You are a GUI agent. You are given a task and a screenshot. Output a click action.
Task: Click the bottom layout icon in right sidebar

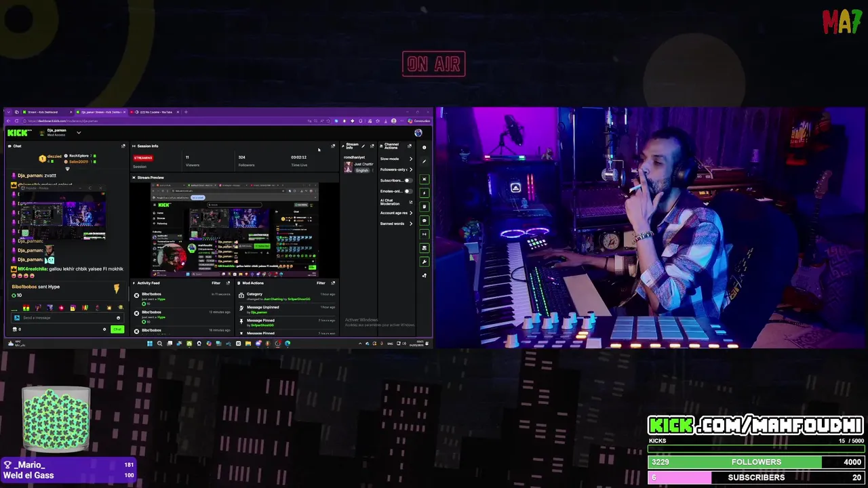point(425,275)
